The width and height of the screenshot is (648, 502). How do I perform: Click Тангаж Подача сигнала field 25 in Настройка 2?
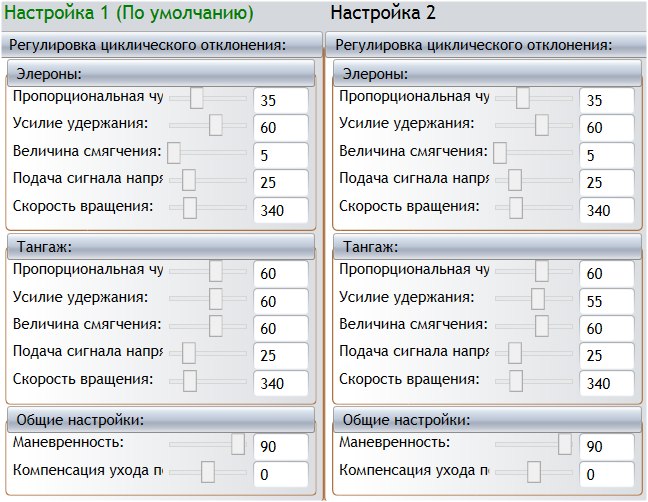[x=607, y=355]
